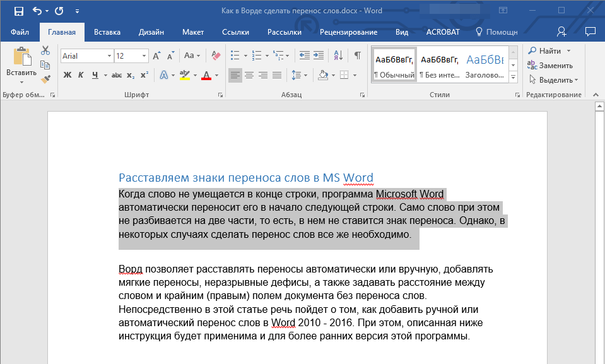Viewport: 605px width, 364px height.
Task: Align text left
Action: coord(235,75)
